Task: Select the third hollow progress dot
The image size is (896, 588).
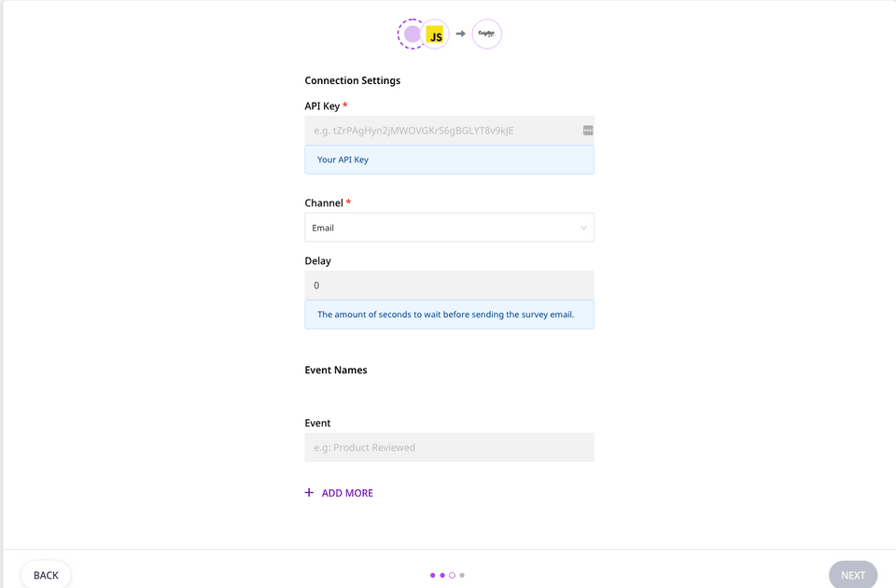Action: (452, 576)
